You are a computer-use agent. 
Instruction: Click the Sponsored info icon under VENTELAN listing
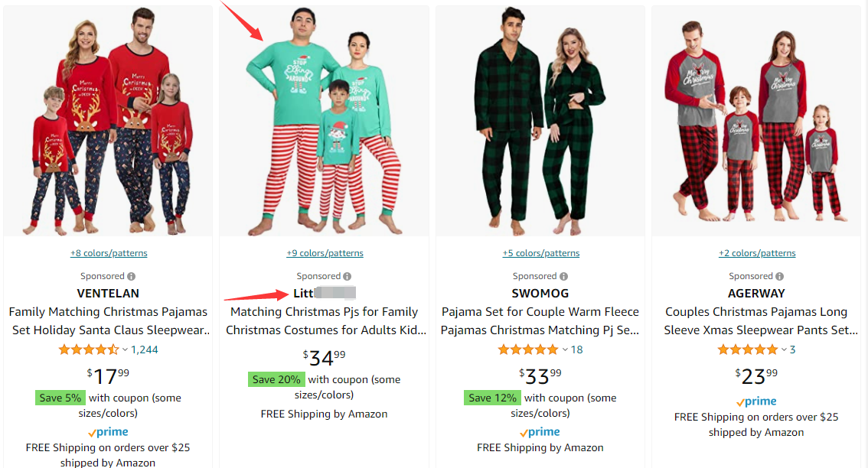[132, 277]
